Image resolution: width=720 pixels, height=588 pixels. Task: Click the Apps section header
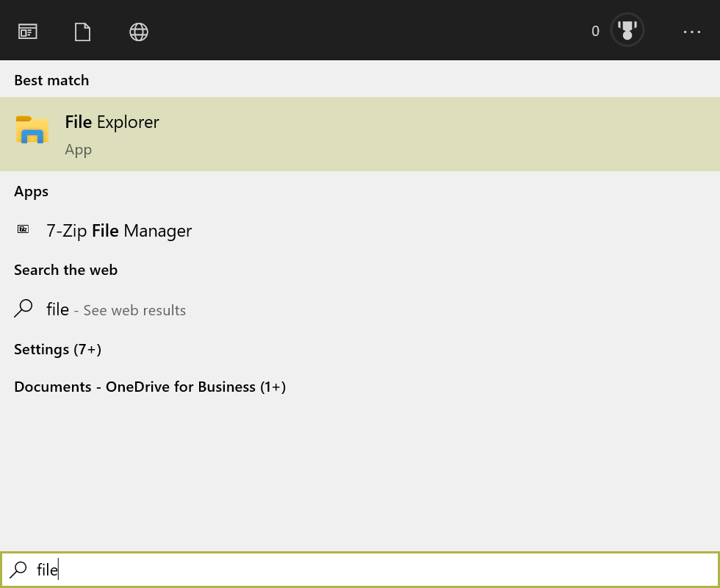31,192
